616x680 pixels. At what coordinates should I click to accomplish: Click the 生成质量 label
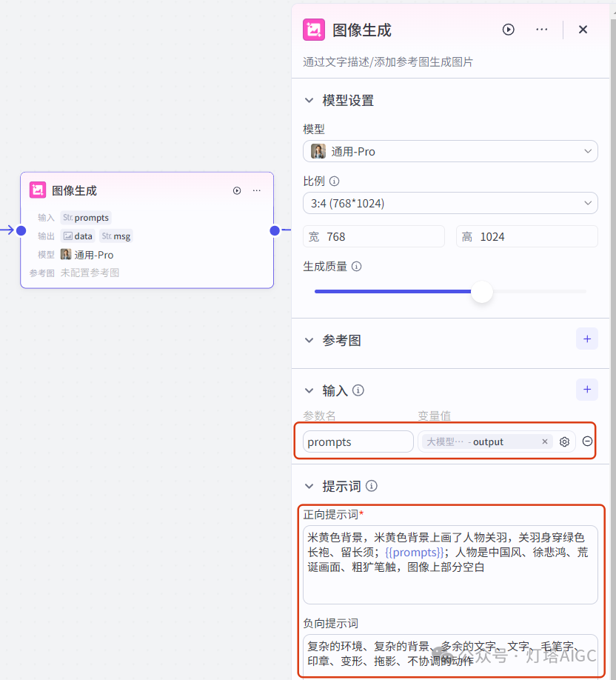[x=325, y=266]
